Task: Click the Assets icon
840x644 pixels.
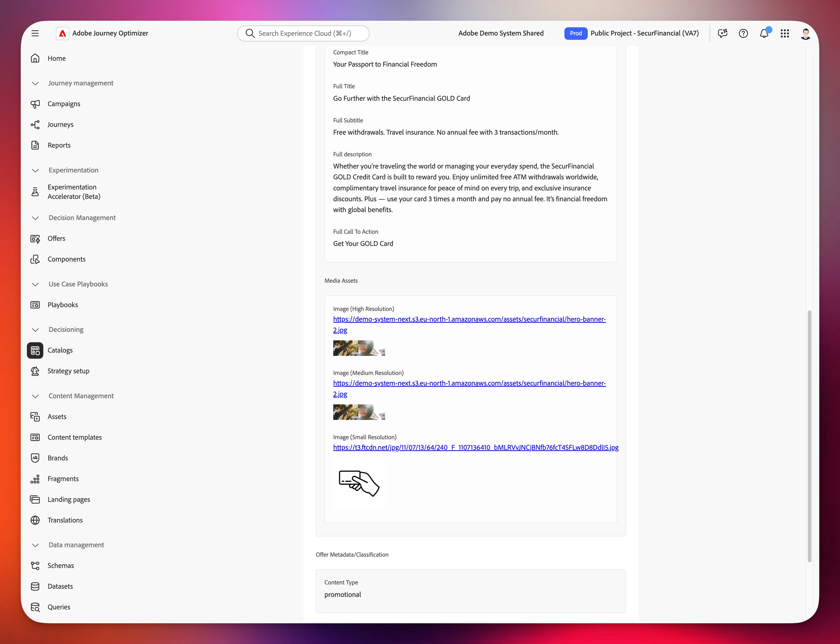Action: click(x=35, y=417)
